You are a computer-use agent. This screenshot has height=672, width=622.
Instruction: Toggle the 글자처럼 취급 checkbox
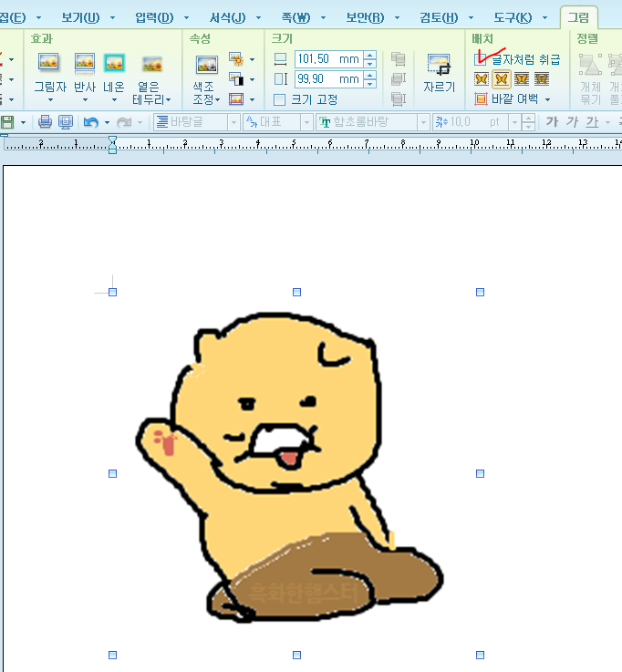pos(480,59)
